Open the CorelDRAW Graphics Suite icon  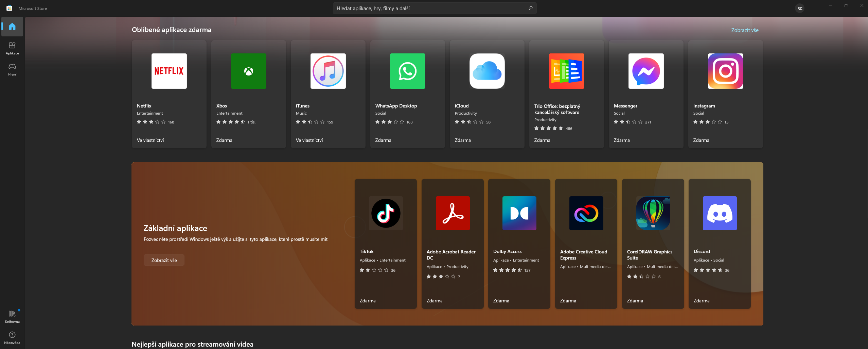pyautogui.click(x=653, y=213)
